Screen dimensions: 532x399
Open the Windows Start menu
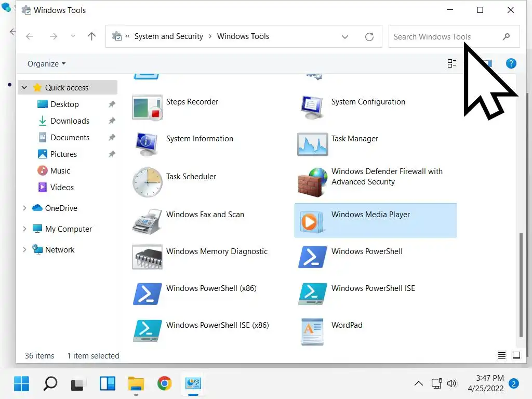[x=22, y=384]
